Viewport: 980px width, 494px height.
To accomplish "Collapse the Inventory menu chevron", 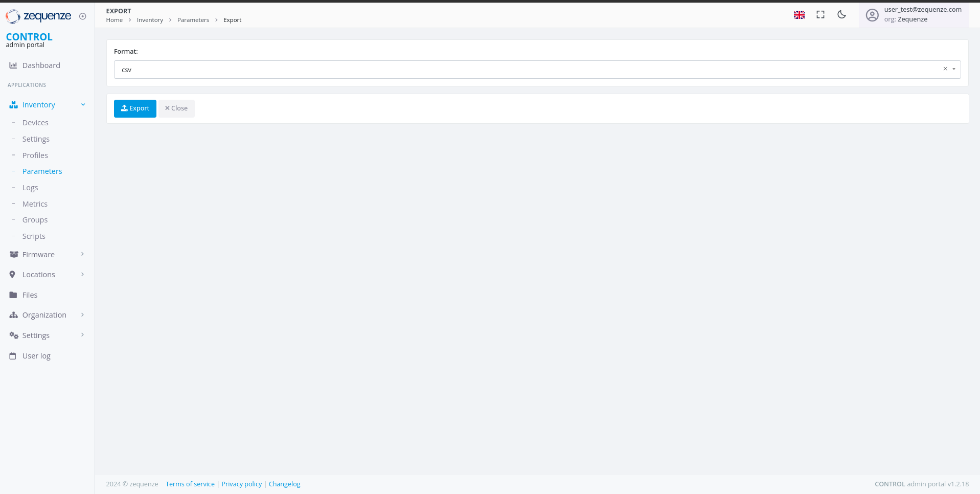I will click(x=83, y=104).
